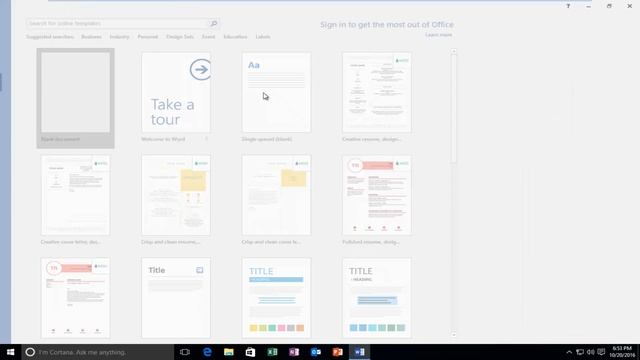Choose the Creative cover letter template
This screenshot has height=360, width=640.
pyautogui.click(x=76, y=195)
